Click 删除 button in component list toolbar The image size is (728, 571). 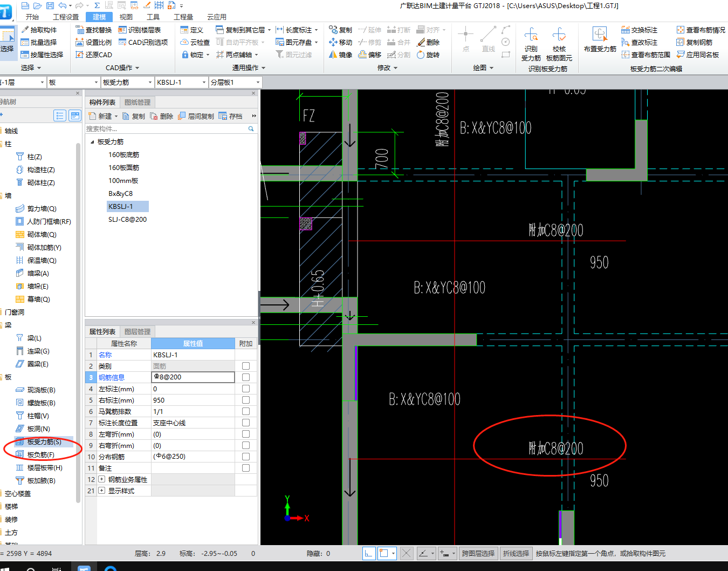[x=162, y=116]
